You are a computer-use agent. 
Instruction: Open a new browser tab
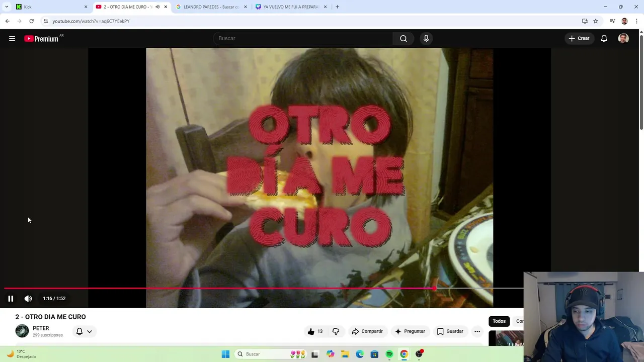(337, 7)
